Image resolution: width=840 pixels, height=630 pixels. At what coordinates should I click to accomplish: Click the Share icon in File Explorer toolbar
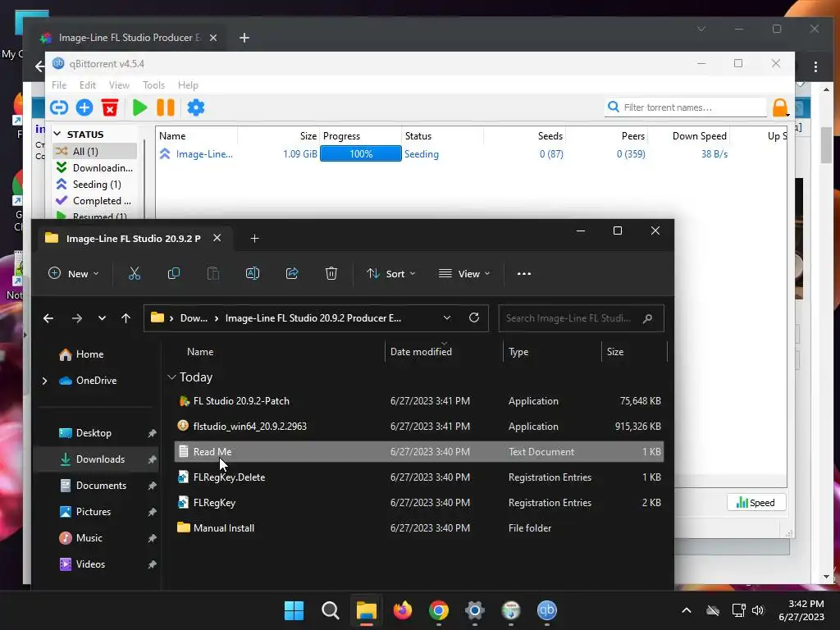[292, 274]
